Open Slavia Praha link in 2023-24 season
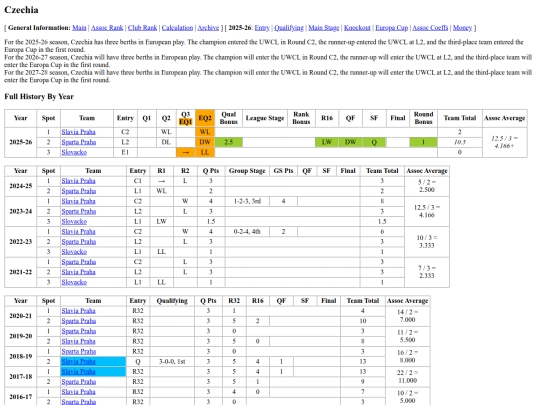 (x=79, y=201)
